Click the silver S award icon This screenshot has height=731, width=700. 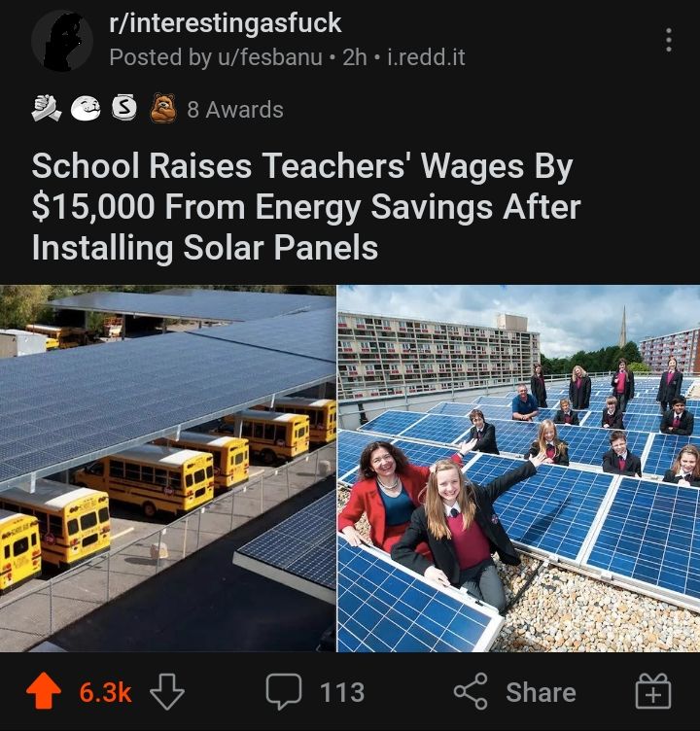124,108
